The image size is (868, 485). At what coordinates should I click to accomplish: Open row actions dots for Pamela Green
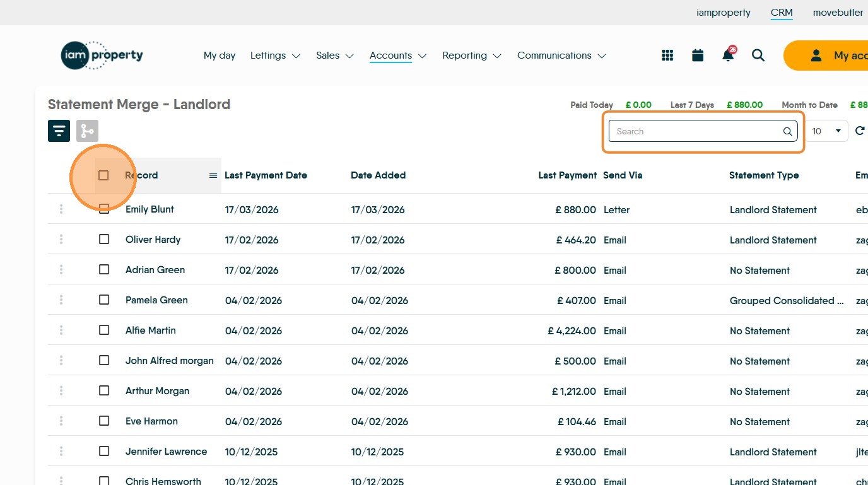click(61, 300)
